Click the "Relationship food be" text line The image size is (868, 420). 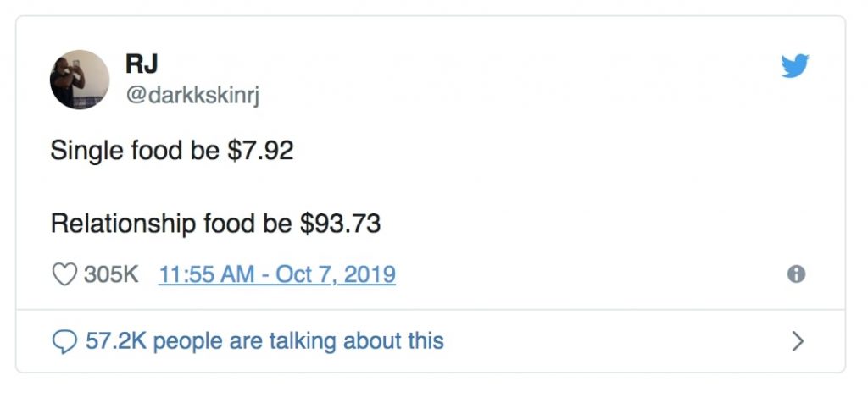coord(173,224)
